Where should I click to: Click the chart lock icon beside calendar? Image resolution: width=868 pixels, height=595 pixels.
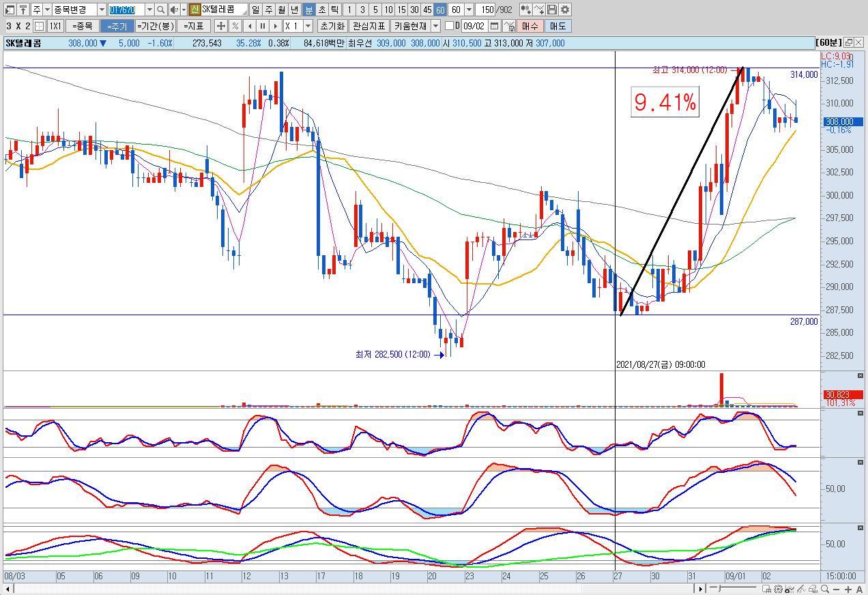tap(509, 26)
